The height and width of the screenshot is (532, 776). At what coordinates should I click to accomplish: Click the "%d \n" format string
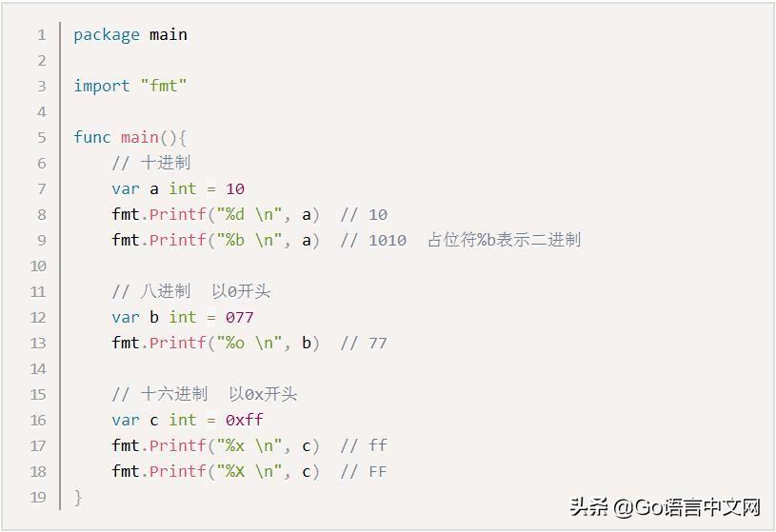(249, 215)
